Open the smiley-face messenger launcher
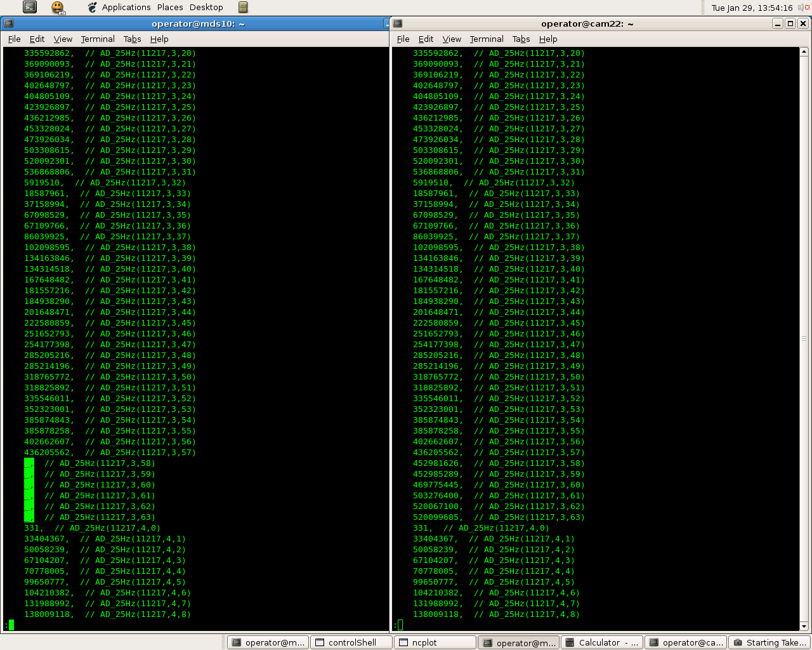 58,7
